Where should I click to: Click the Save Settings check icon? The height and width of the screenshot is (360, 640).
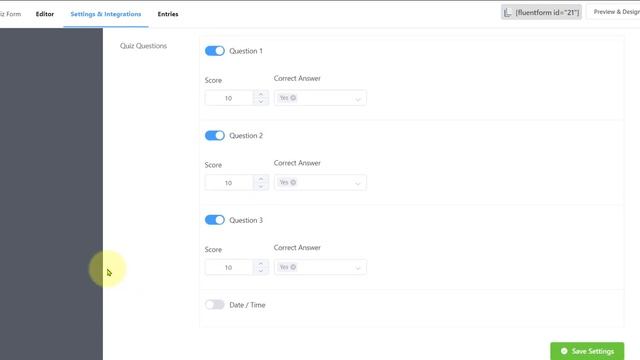click(564, 351)
